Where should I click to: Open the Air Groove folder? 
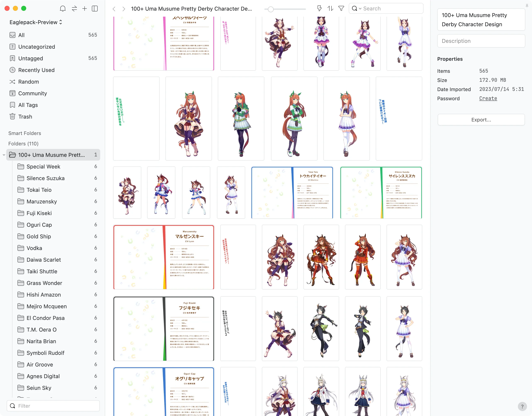[x=57, y=365]
